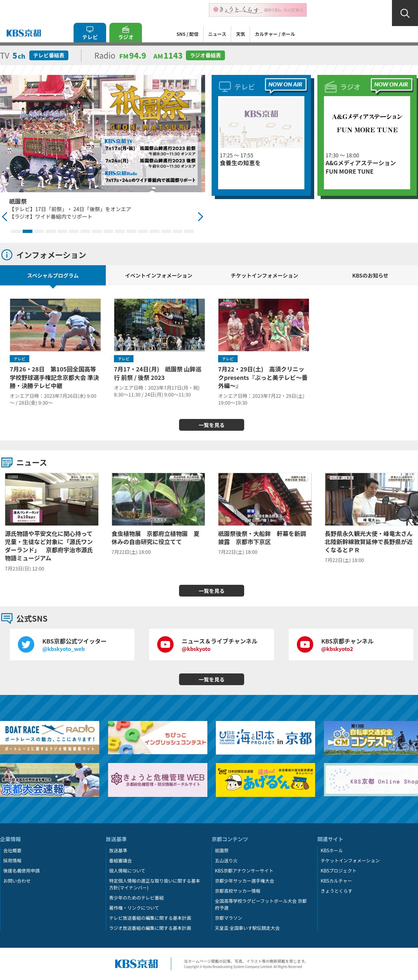Click the テレビ番組表 button
Viewport: 418px width, 980px height.
click(49, 55)
